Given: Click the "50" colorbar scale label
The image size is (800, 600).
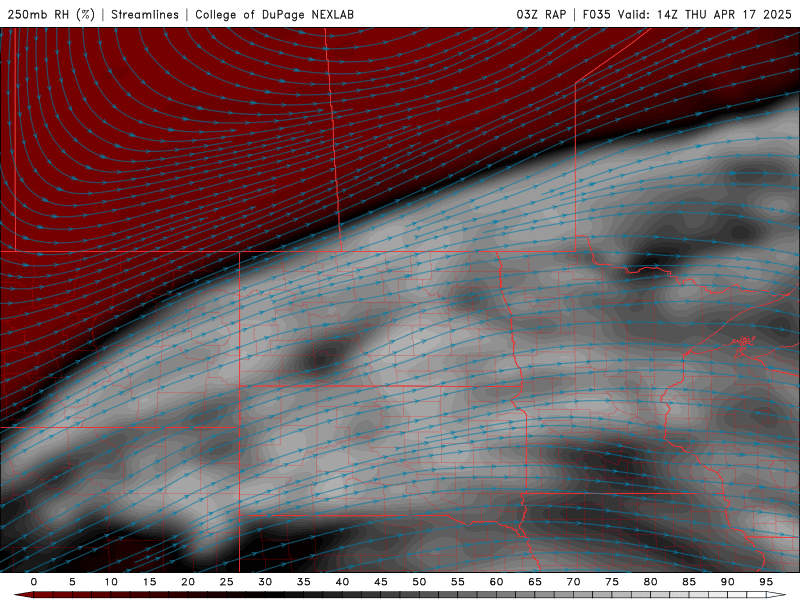Looking at the screenshot, I should [x=419, y=582].
